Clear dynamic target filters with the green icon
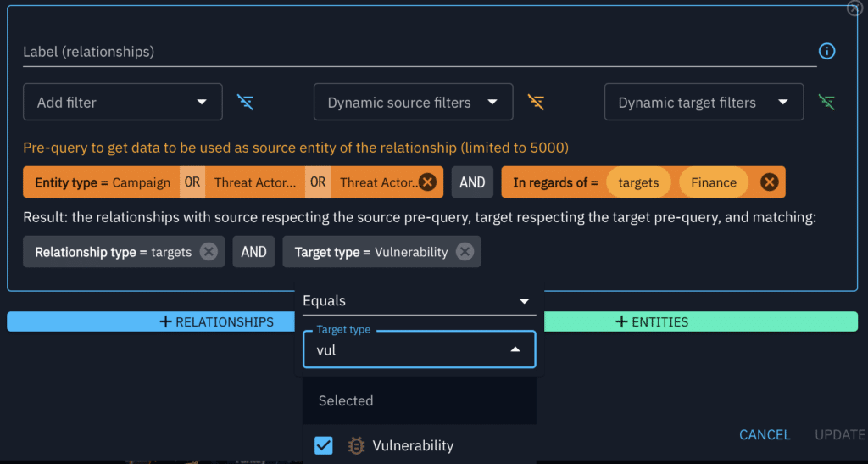This screenshot has width=868, height=464. point(826,102)
